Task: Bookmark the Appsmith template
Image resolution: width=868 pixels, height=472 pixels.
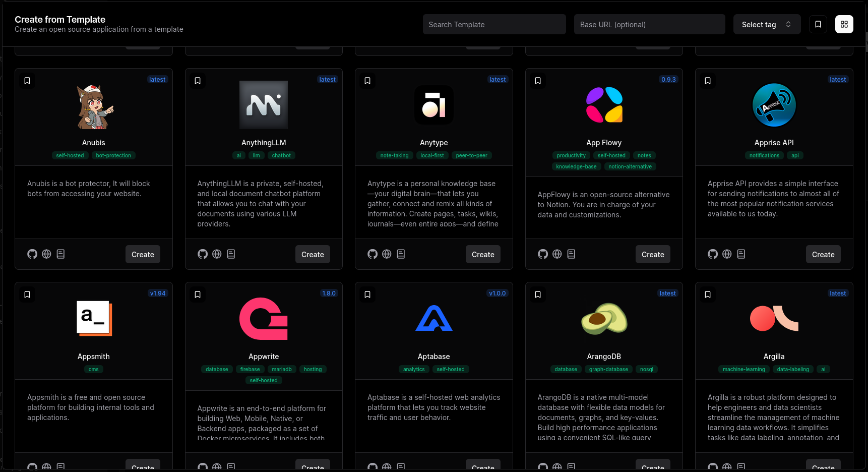Action: click(x=27, y=294)
